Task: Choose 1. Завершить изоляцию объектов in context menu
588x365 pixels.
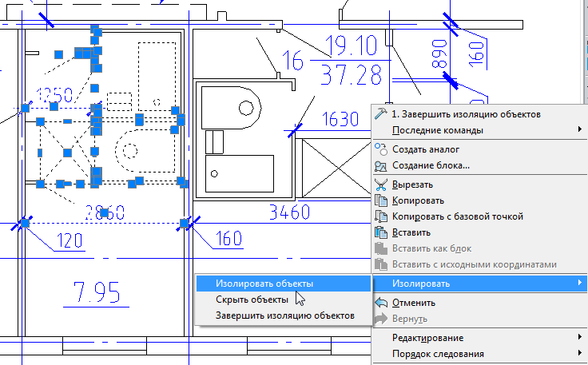Action: click(x=479, y=114)
